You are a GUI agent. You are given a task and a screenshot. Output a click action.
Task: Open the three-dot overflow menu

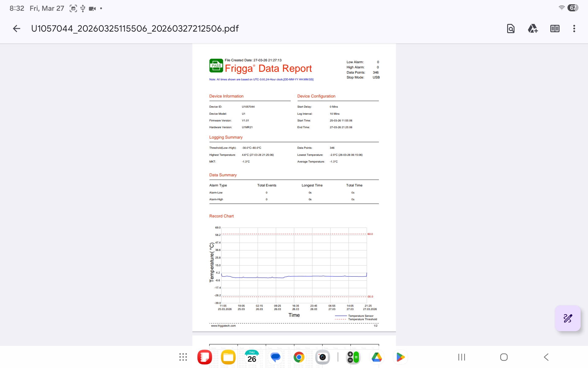[574, 29]
